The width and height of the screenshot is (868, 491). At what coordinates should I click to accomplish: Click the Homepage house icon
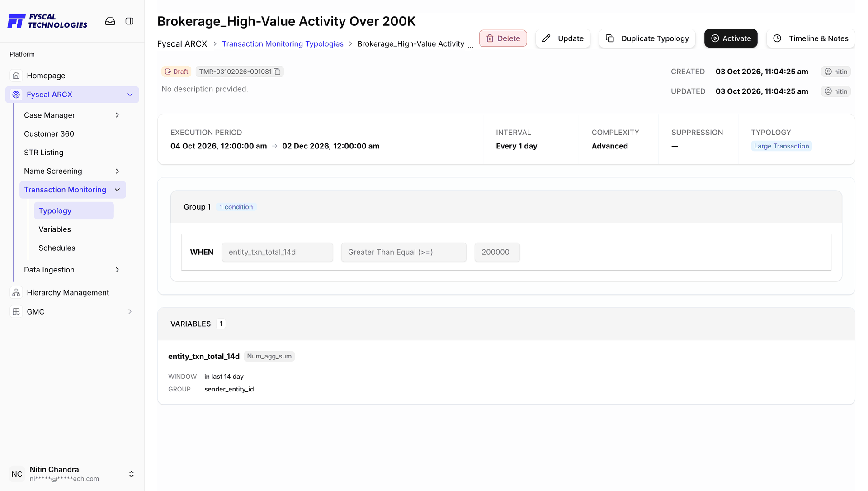[16, 76]
